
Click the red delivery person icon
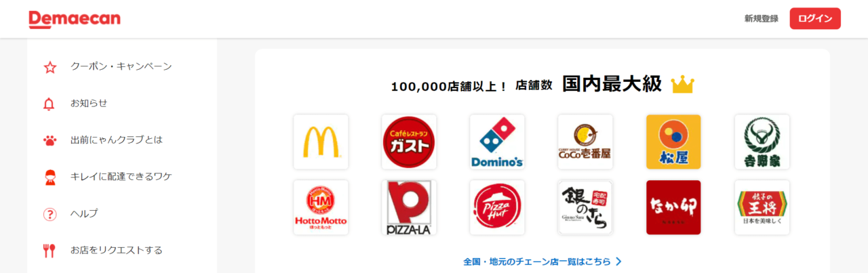pyautogui.click(x=50, y=177)
